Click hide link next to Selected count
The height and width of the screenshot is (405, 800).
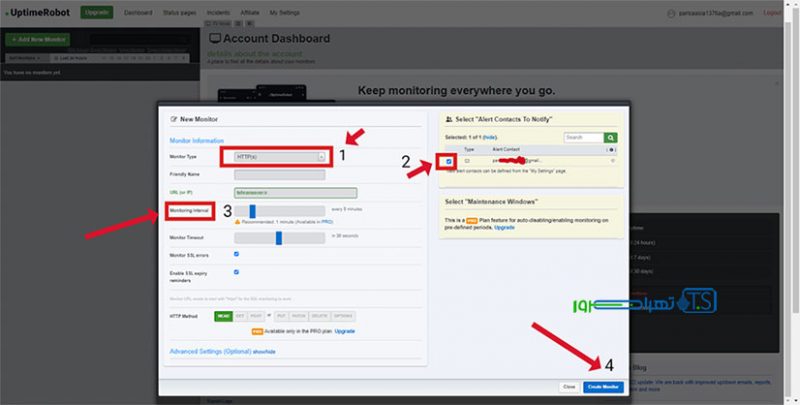(494, 137)
